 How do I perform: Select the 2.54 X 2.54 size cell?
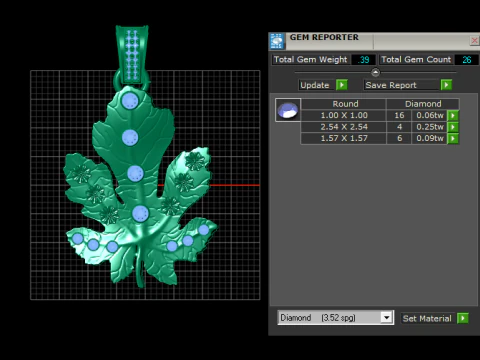click(x=344, y=127)
